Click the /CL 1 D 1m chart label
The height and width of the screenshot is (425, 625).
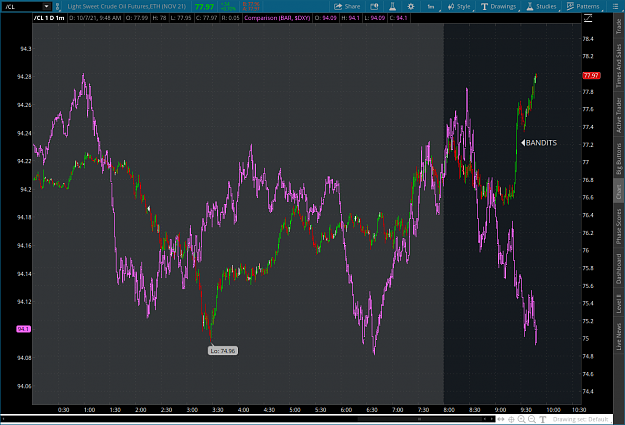(49, 18)
